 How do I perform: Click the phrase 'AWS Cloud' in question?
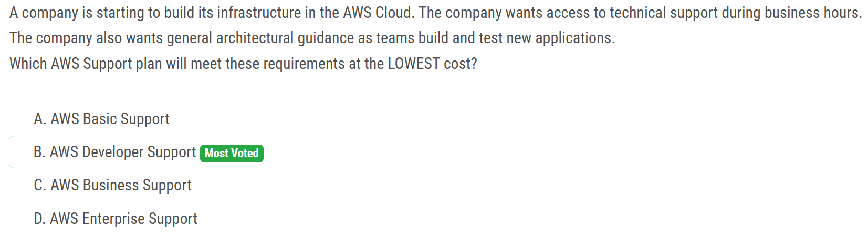378,13
